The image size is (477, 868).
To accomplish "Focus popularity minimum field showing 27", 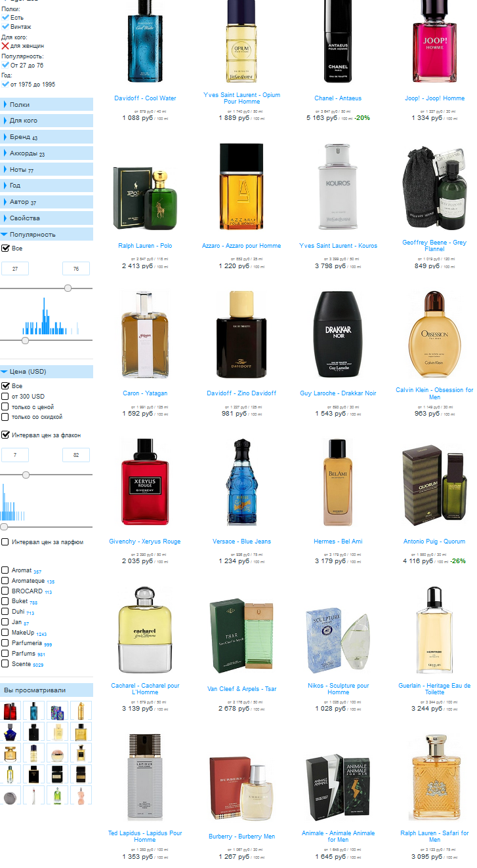I will click(15, 269).
